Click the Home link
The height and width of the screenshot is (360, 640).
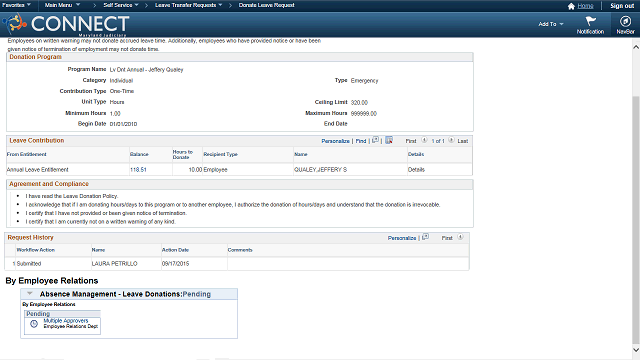point(585,6)
